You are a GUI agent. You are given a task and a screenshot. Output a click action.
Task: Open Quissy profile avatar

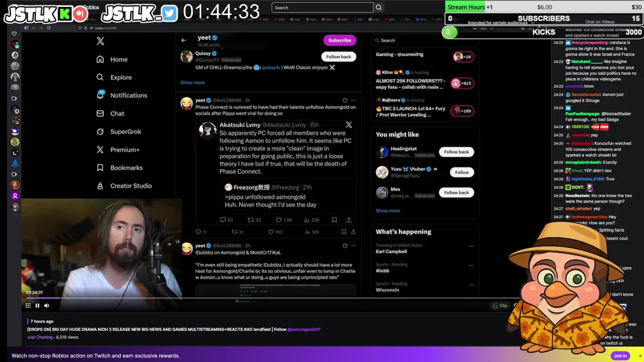[x=187, y=56]
